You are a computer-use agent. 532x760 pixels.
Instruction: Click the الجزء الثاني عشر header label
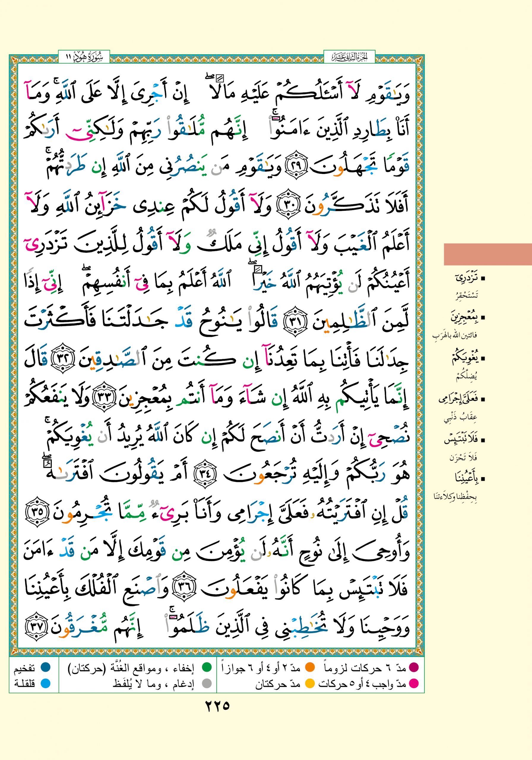[x=349, y=57]
